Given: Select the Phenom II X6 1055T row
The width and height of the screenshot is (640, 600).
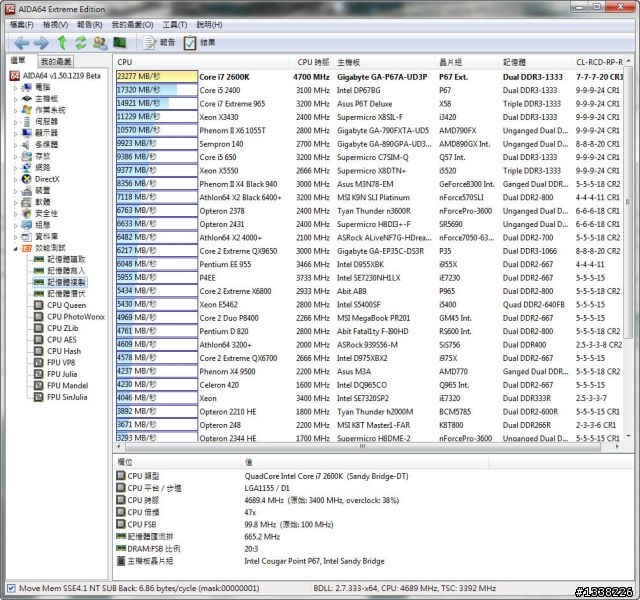Looking at the screenshot, I should [369, 130].
